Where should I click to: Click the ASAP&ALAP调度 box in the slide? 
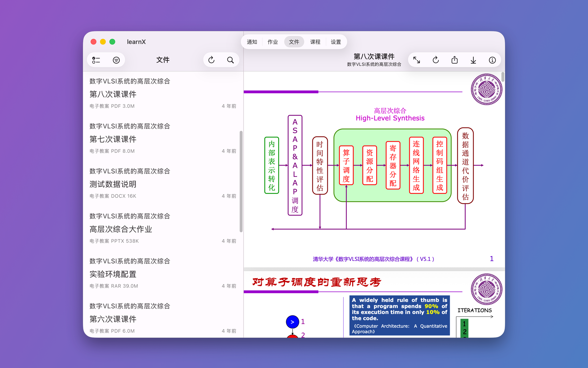pyautogui.click(x=295, y=166)
